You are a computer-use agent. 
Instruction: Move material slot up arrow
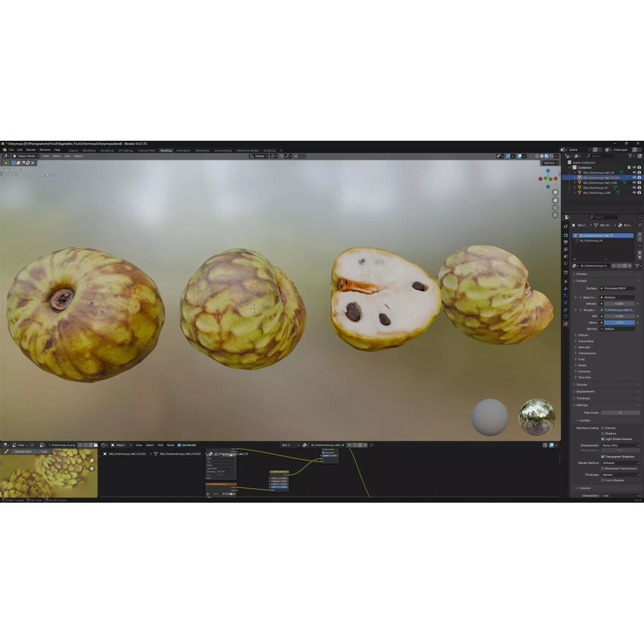(x=639, y=253)
